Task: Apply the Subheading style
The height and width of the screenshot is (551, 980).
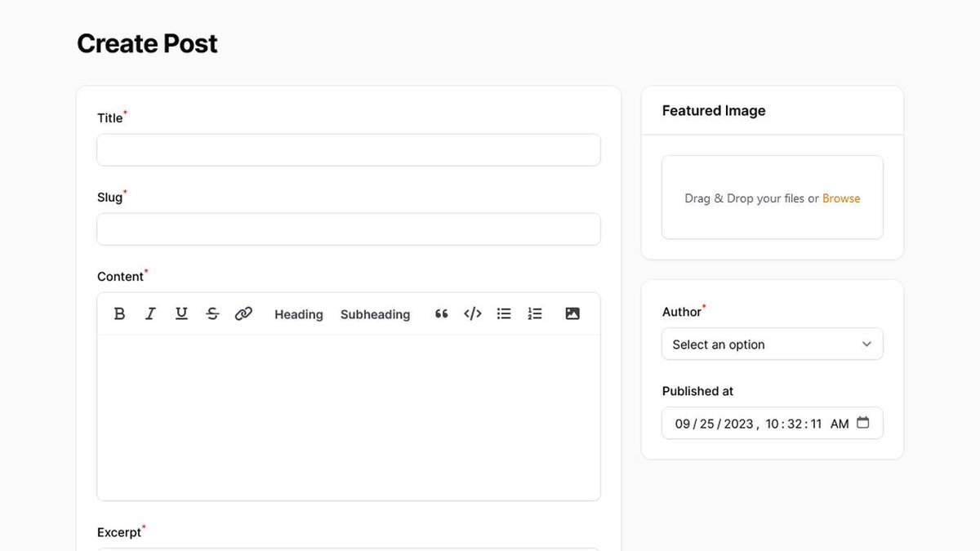Action: coord(375,314)
